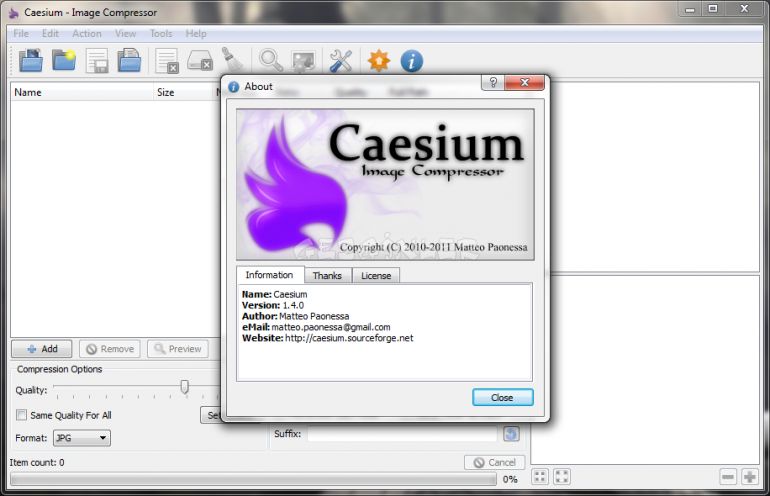This screenshot has width=770, height=496.
Task: Click the Quality slider handle
Action: 184,387
